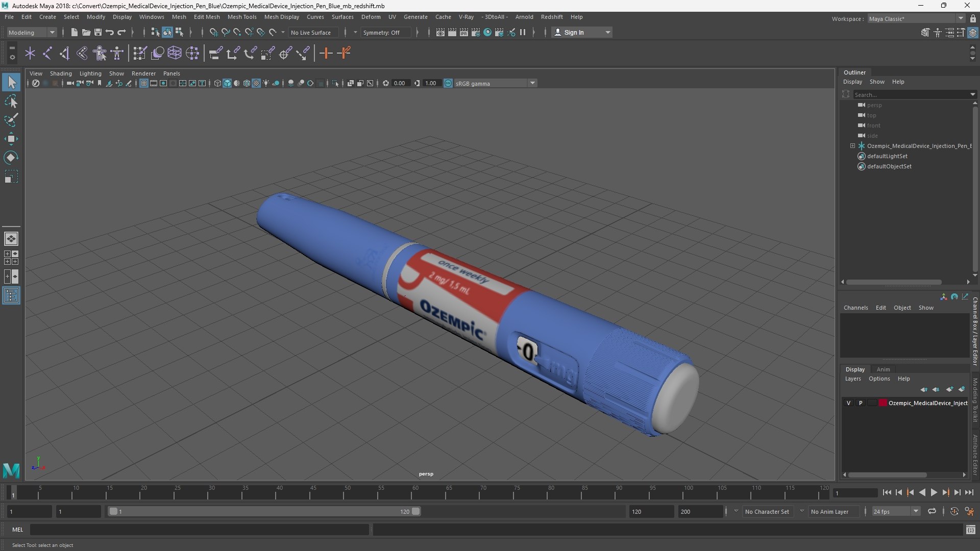Open Layers menu in Layer Editor
This screenshot has width=980, height=551.
click(852, 379)
